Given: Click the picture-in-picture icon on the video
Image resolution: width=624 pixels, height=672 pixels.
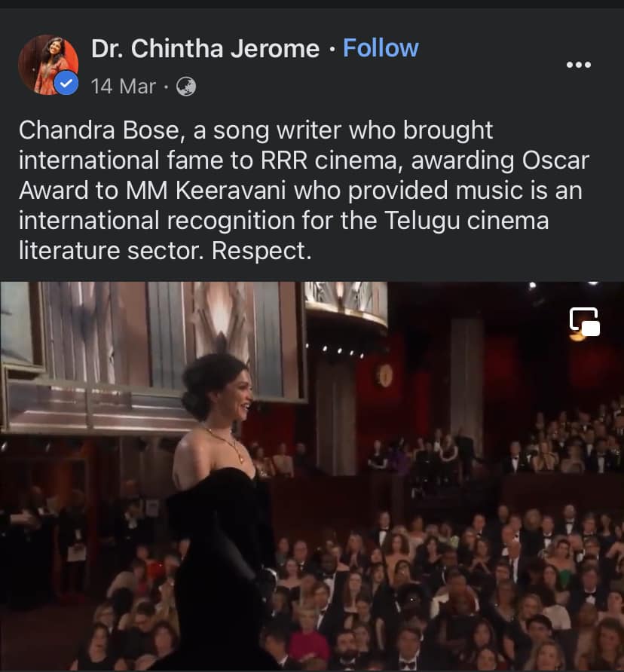Looking at the screenshot, I should tap(585, 322).
